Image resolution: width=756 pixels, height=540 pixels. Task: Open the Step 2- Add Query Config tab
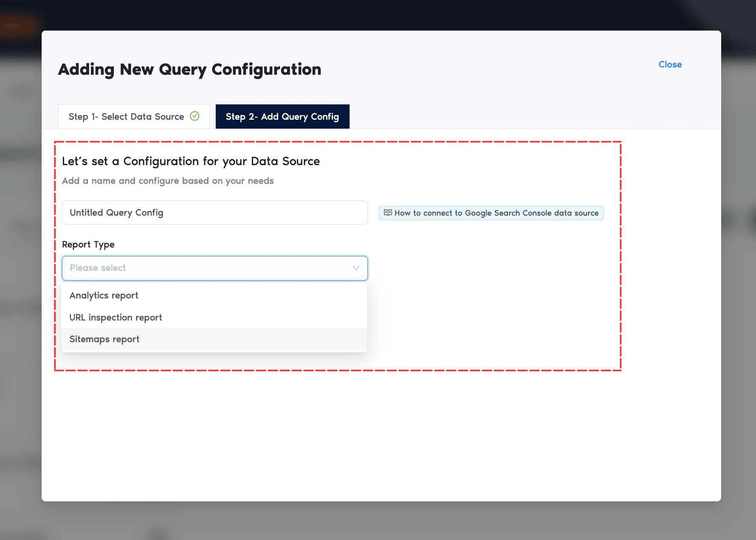282,117
